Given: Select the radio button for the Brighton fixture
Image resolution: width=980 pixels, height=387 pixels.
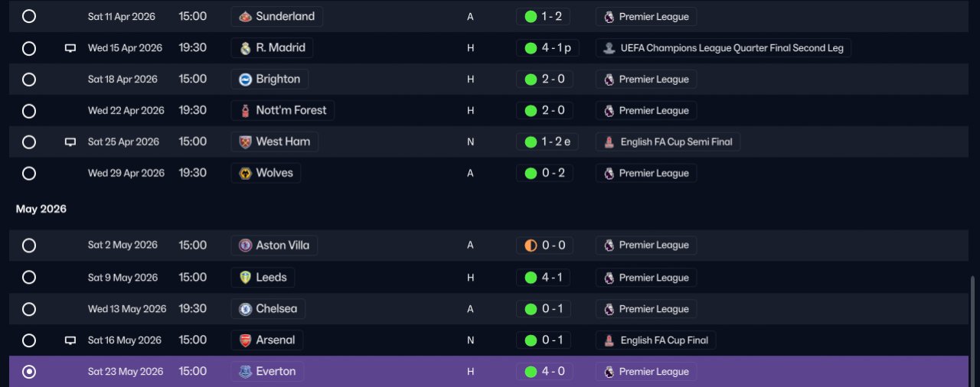Looking at the screenshot, I should point(29,80).
